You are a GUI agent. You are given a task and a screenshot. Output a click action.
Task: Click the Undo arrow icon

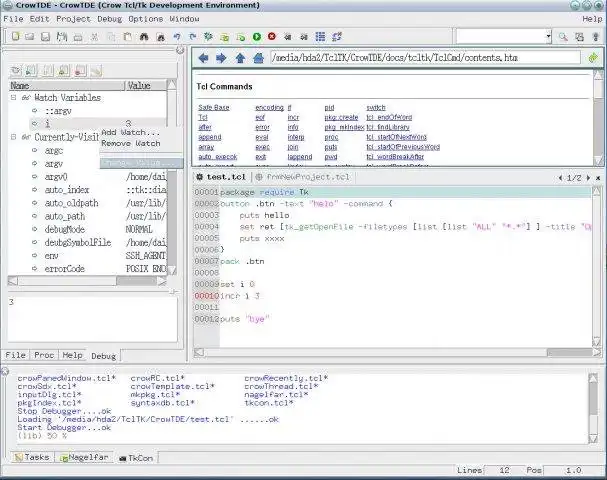[177, 37]
